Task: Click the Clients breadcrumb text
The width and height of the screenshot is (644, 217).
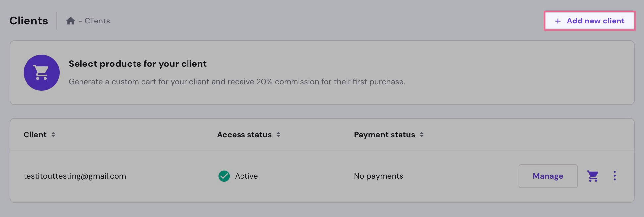Action: coord(97,21)
